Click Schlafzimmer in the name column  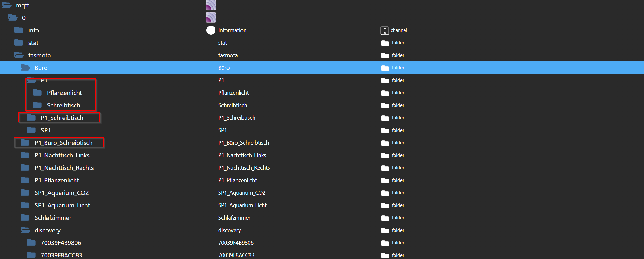tap(234, 218)
